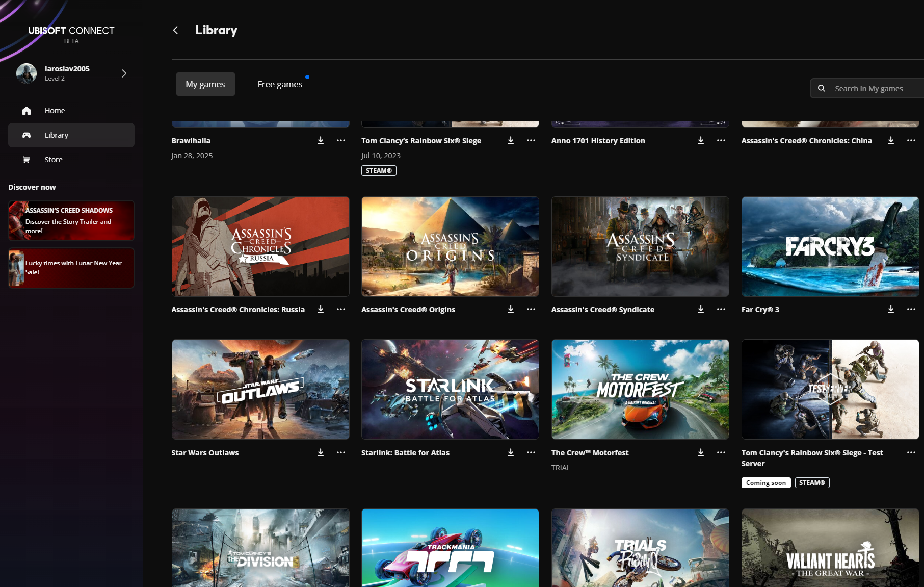The width and height of the screenshot is (924, 587).
Task: Switch to the Free games tab
Action: [280, 84]
